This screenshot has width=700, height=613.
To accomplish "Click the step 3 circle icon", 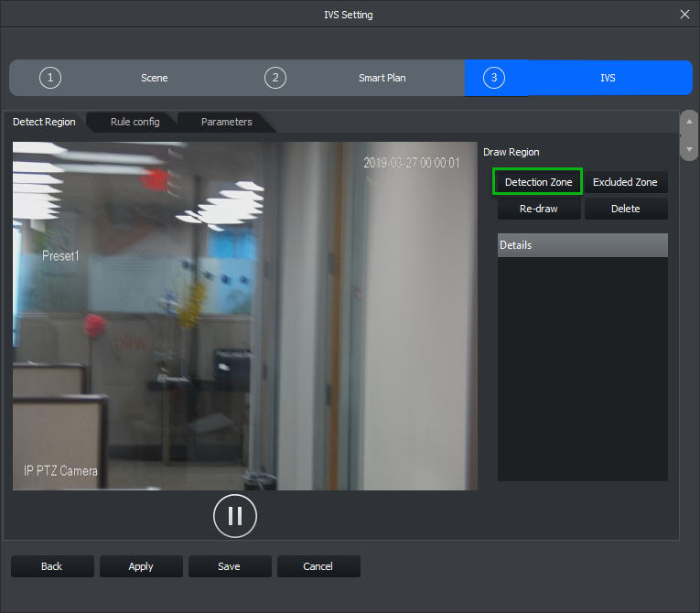I will tap(494, 78).
